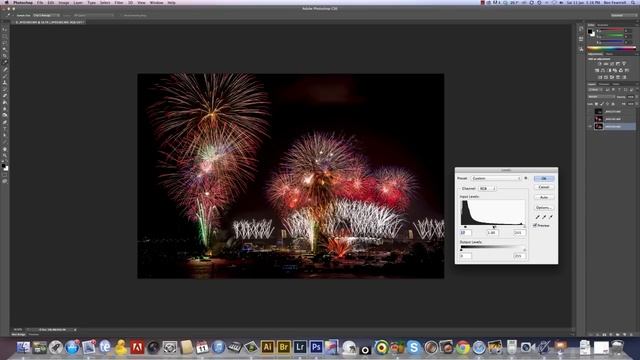The width and height of the screenshot is (640, 360).
Task: Select the Pen tool
Action: click(5, 122)
